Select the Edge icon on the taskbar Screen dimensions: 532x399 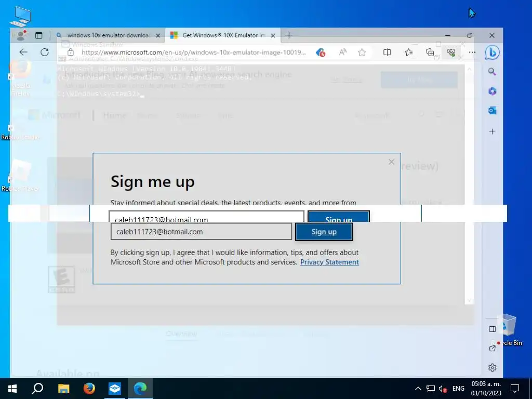pyautogui.click(x=140, y=389)
